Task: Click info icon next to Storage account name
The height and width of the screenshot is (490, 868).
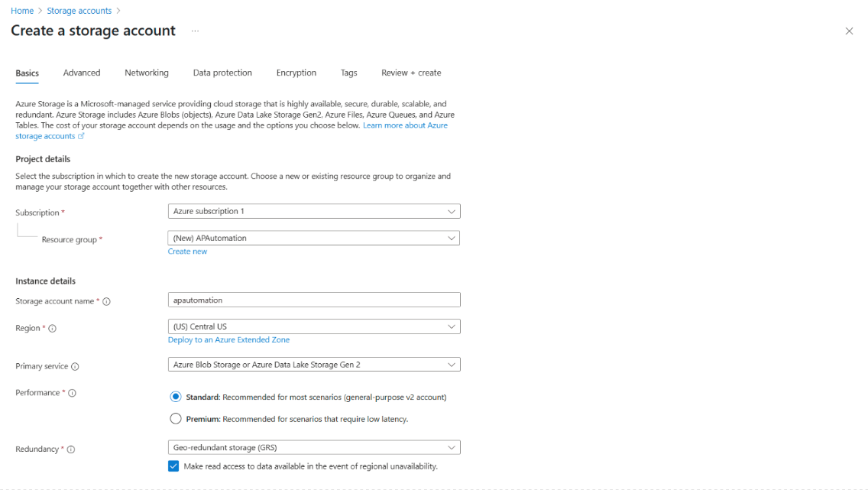Action: (x=106, y=301)
